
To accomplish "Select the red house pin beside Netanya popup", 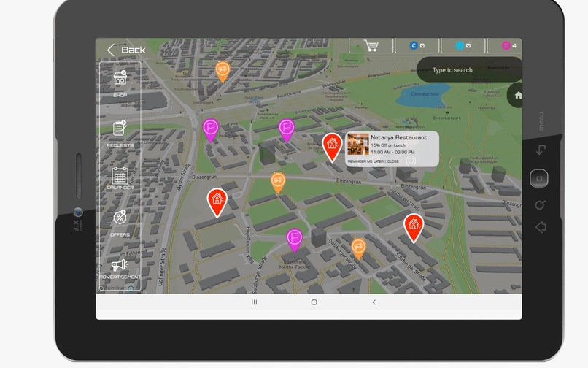I will pyautogui.click(x=332, y=147).
